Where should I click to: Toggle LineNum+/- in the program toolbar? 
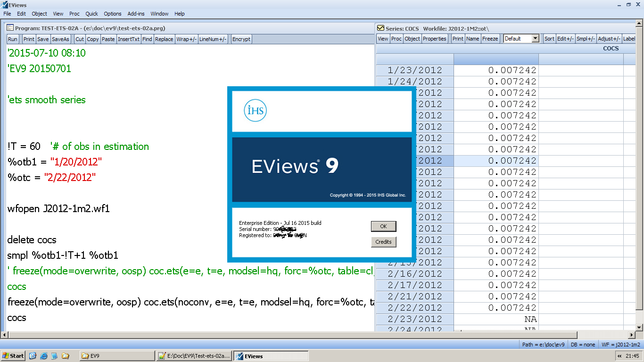pyautogui.click(x=213, y=39)
